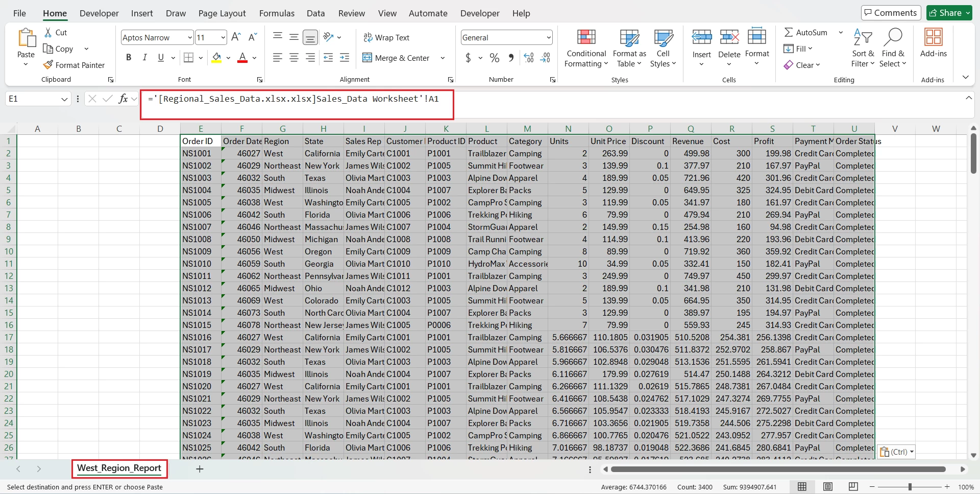The height and width of the screenshot is (494, 980).
Task: Switch to the Data tab
Action: [x=315, y=13]
